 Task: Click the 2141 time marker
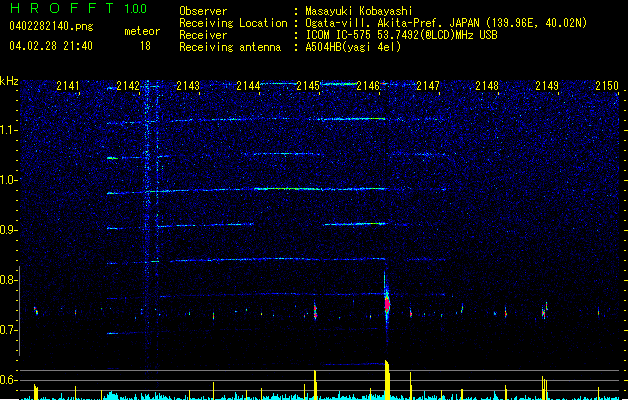click(x=68, y=86)
